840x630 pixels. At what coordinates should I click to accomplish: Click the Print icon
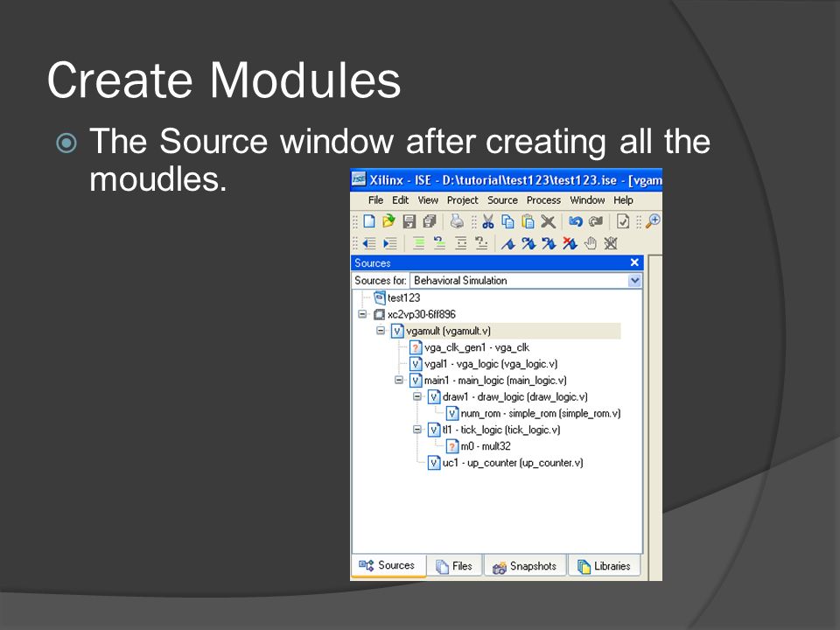[457, 221]
